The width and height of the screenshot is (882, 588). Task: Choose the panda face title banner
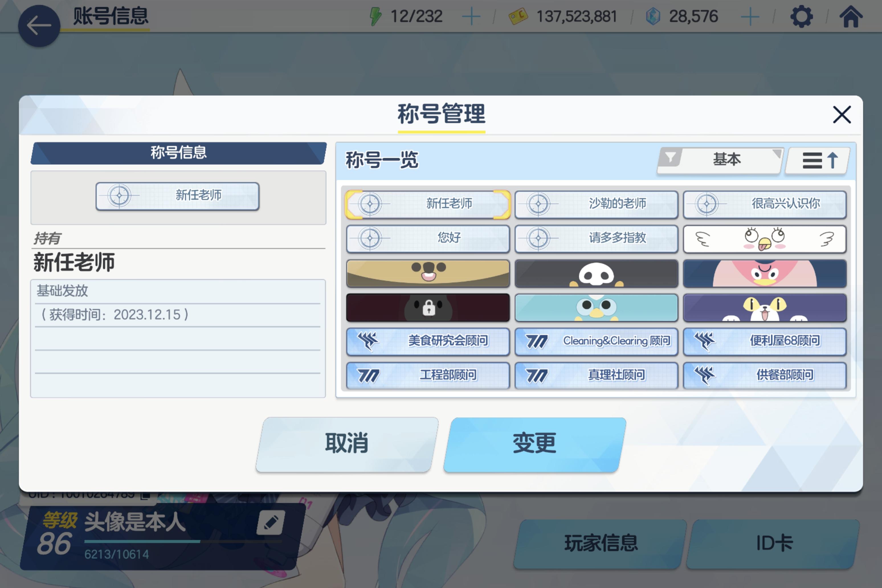click(x=596, y=273)
